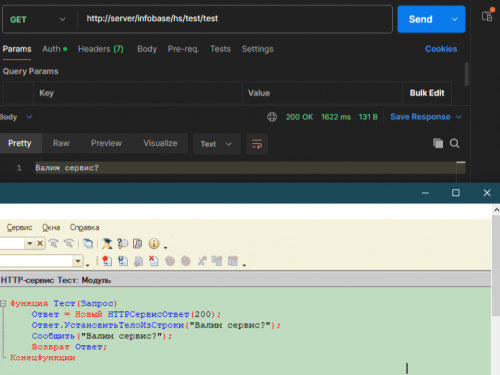Image resolution: width=500 pixels, height=375 pixels.
Task: Click the 131 B response size
Action: tap(368, 117)
